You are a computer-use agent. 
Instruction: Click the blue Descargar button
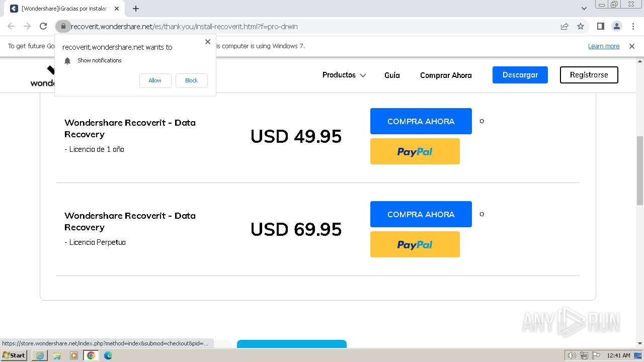point(520,75)
